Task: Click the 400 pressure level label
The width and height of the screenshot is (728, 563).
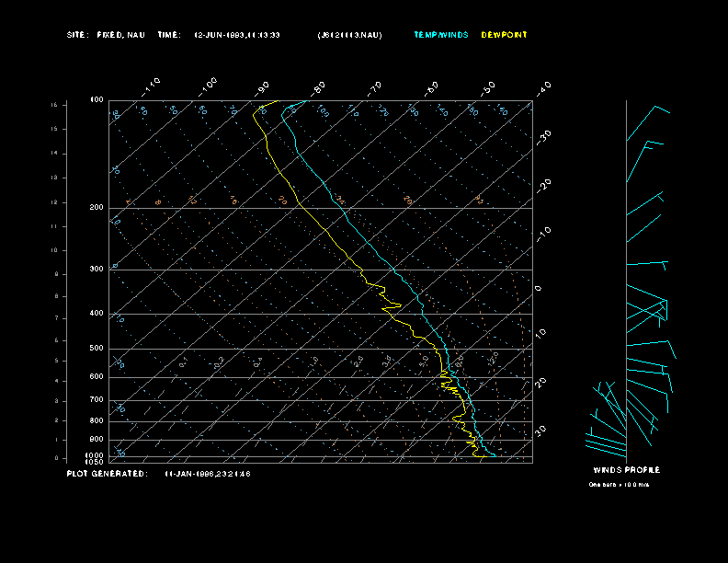Action: (97, 313)
